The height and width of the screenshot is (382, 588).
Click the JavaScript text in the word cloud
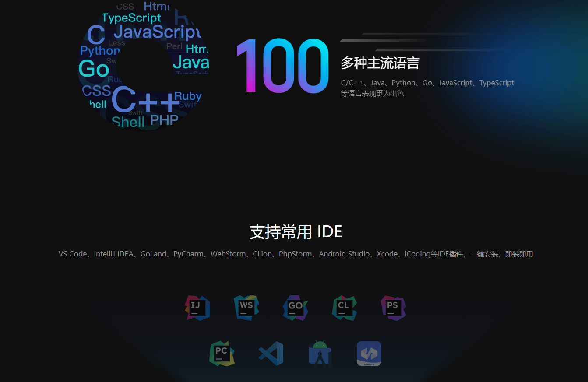click(158, 32)
